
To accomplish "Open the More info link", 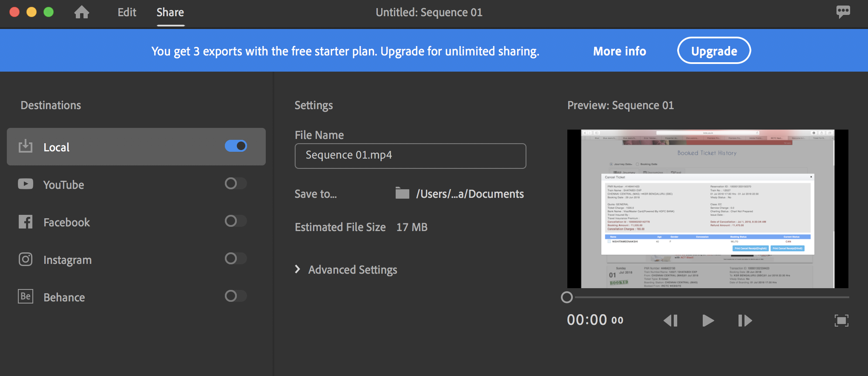I will pyautogui.click(x=620, y=51).
